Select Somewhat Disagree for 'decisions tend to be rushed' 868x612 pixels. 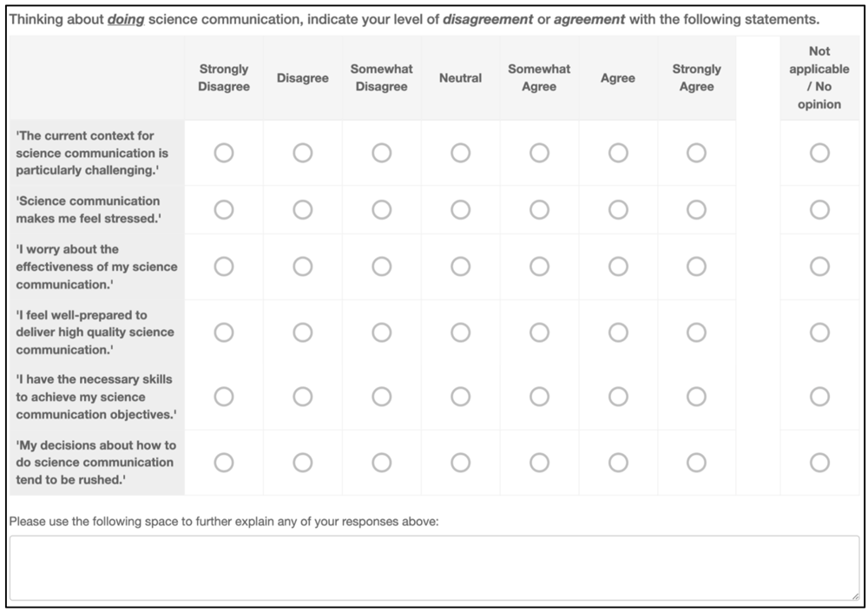click(x=381, y=463)
